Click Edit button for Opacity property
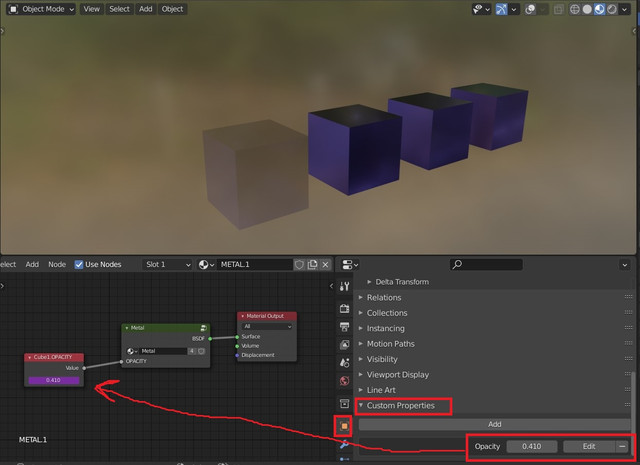Viewport: 640px width, 465px height. pos(589,446)
